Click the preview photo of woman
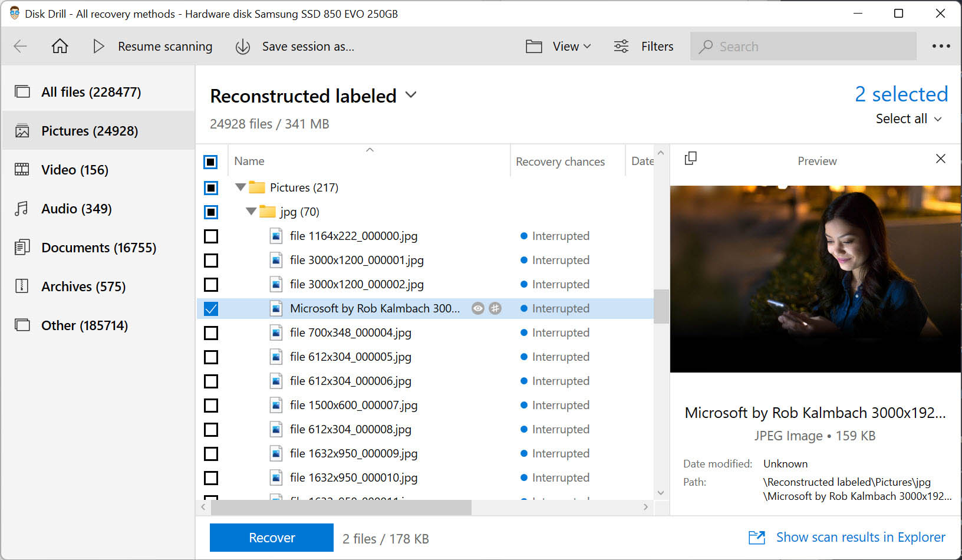Viewport: 962px width, 560px height. [816, 279]
